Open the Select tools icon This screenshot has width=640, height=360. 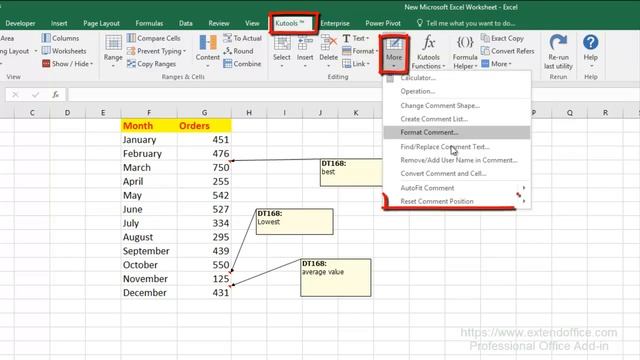(x=282, y=43)
